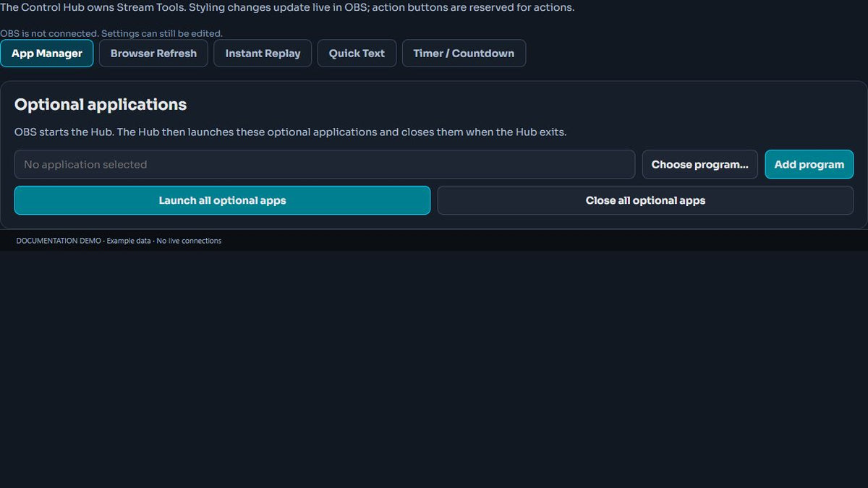Click the 'Optional applications' heading

(x=101, y=105)
